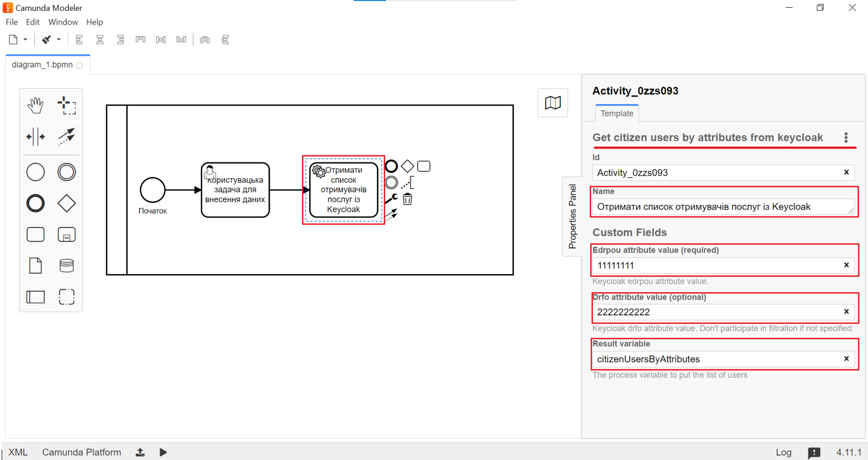Image resolution: width=868 pixels, height=460 pixels.
Task: Open template options three-dot menu
Action: coord(846,137)
